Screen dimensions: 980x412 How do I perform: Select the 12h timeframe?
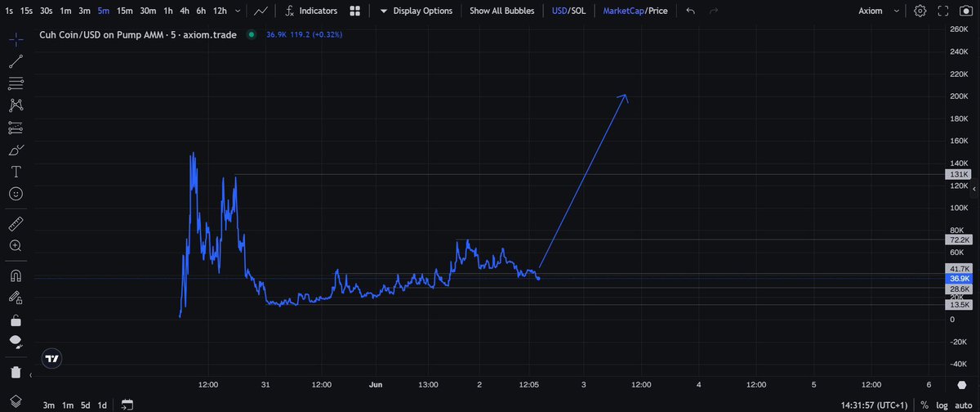(x=220, y=11)
